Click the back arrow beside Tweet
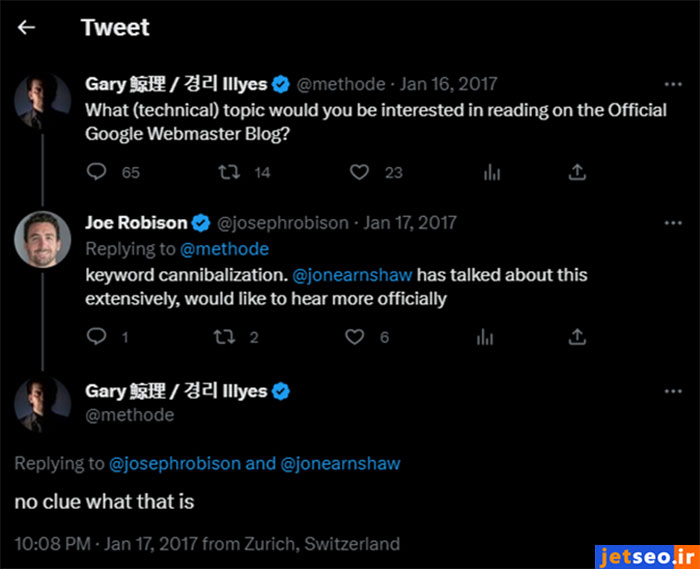 click(x=27, y=28)
